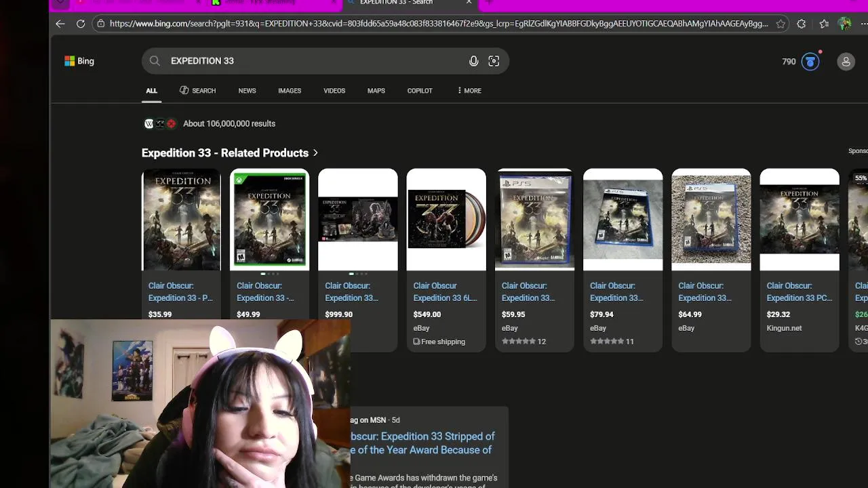Viewport: 868px width, 488px height.
Task: Click the 11-review star rating
Action: [612, 342]
